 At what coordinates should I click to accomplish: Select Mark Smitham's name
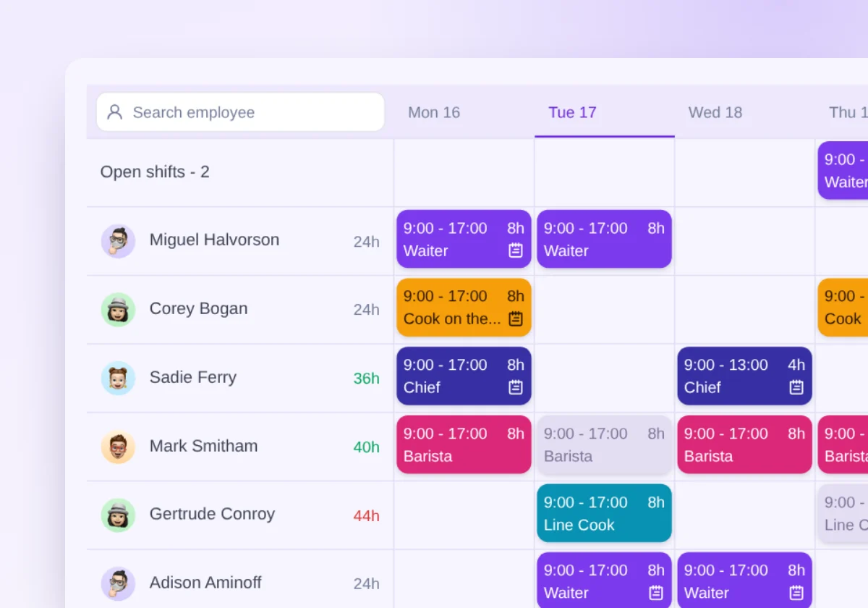pos(203,446)
